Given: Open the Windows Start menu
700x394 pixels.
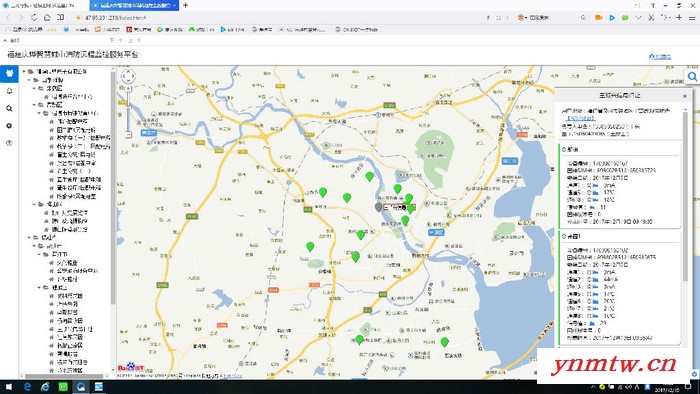Looking at the screenshot, I should 8,387.
